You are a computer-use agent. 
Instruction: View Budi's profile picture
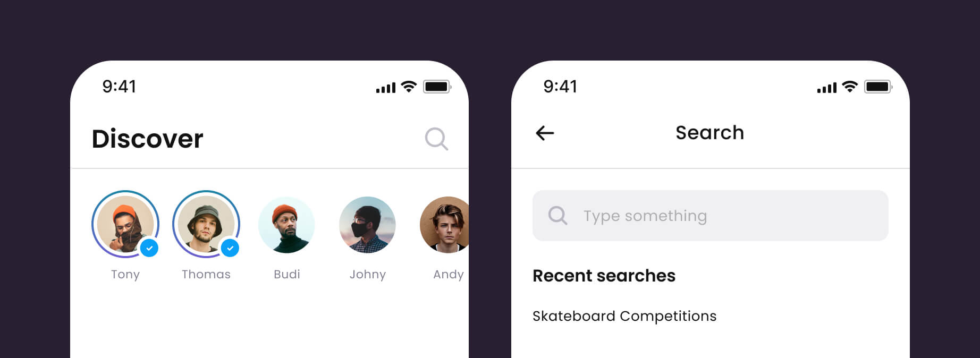(286, 225)
